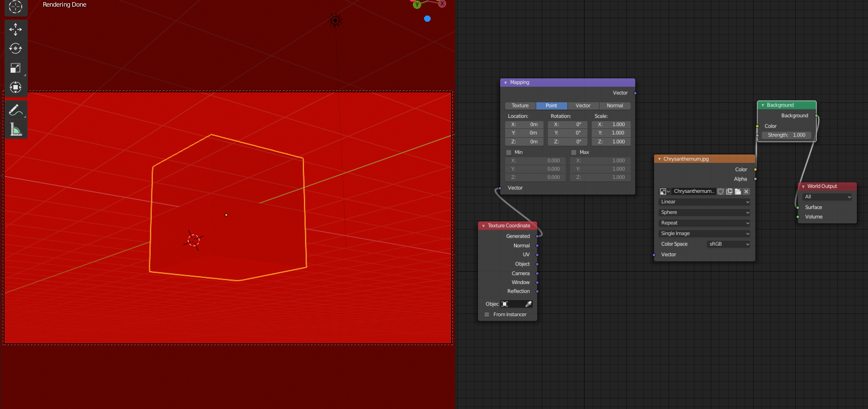Image resolution: width=868 pixels, height=409 pixels.
Task: Click World Output Surface input socket
Action: point(798,207)
